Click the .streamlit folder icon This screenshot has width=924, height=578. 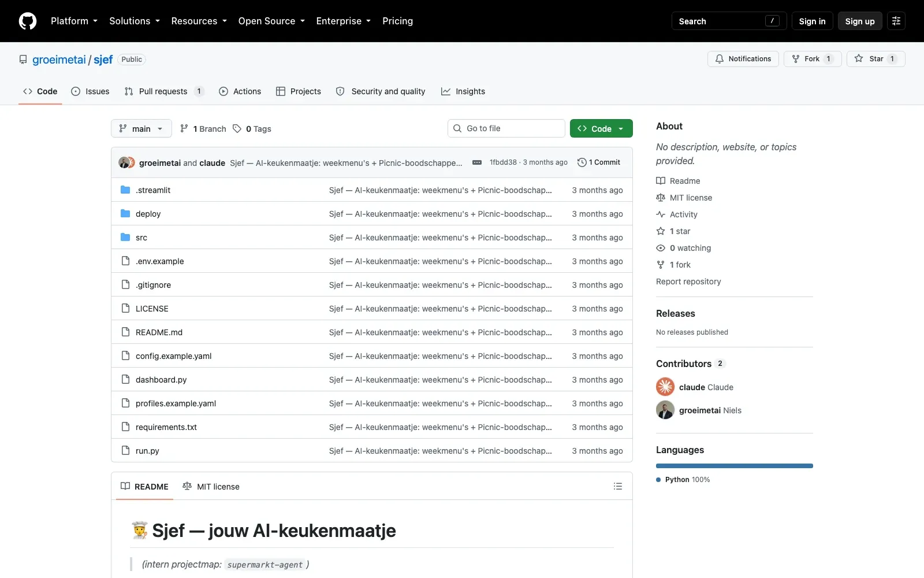(125, 190)
